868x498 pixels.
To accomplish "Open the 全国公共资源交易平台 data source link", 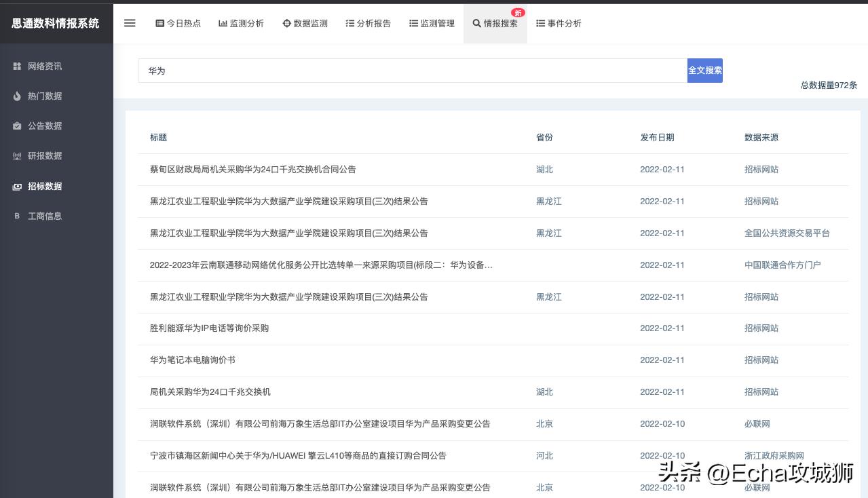I will coord(787,233).
